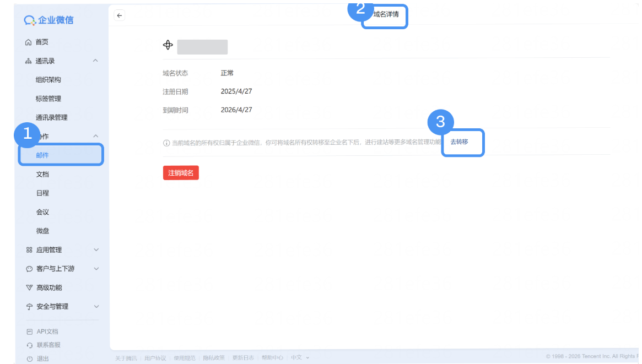Expand the 应用管理 chevron
Viewport: 642px width, 364px height.
96,250
